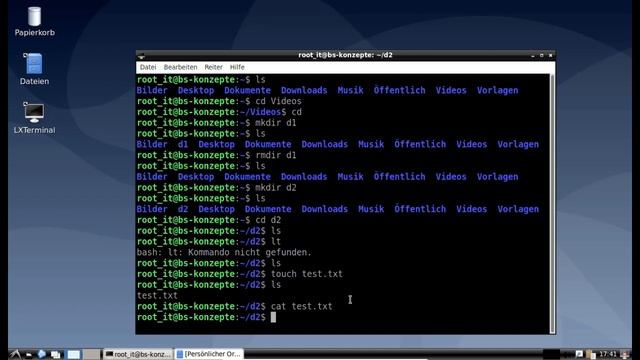Click Desktop right of the d2 entry

pyautogui.click(x=216, y=209)
